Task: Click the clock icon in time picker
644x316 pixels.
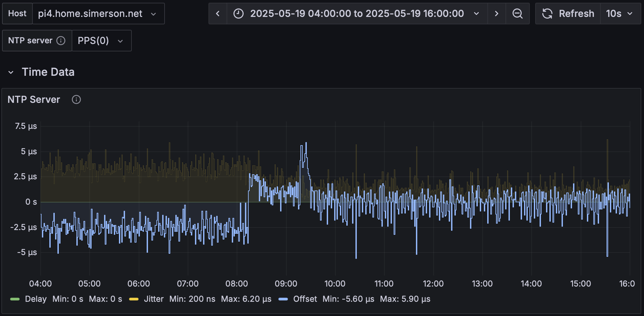Action: [239, 14]
